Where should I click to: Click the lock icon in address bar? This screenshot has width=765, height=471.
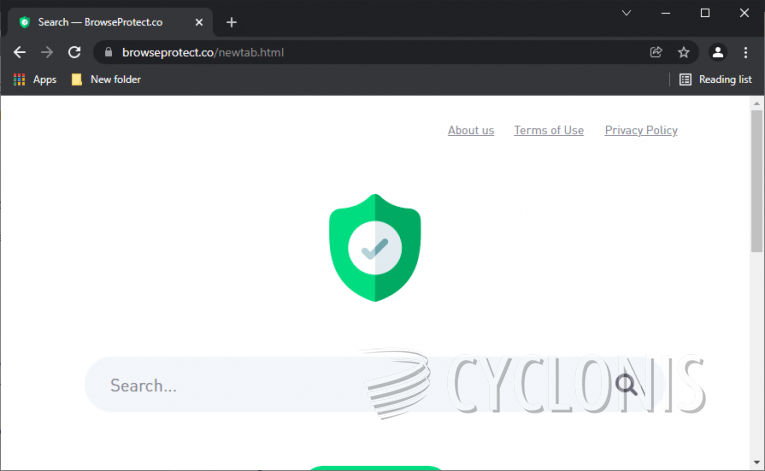point(107,52)
